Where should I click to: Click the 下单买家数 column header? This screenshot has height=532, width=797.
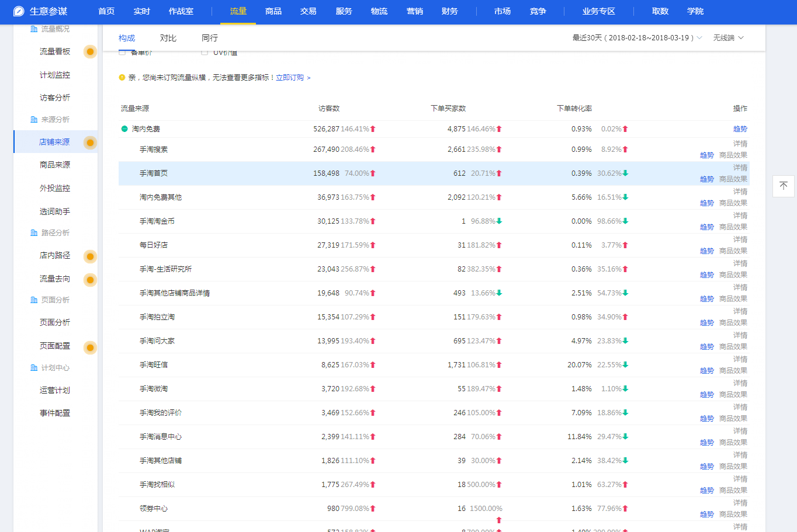[x=448, y=108]
